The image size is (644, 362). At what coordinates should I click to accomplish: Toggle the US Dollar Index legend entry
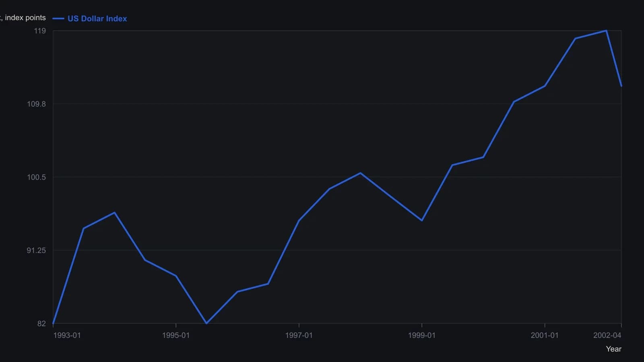[90, 19]
